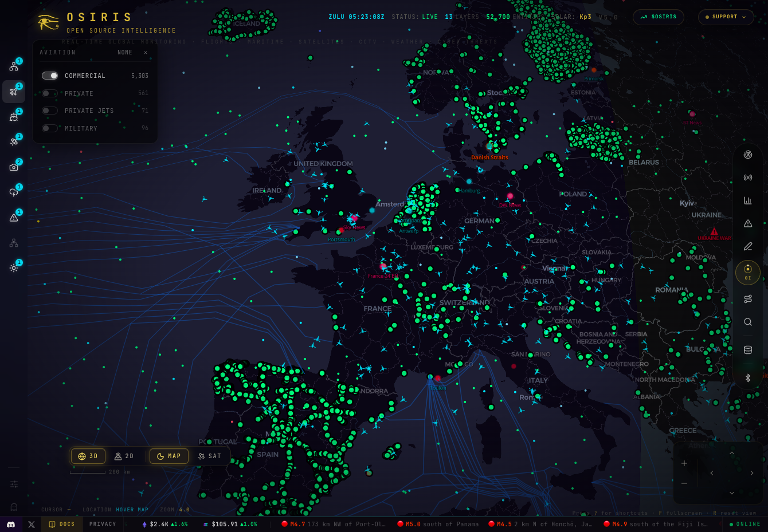Close the Aviation panel
The width and height of the screenshot is (768, 532).
click(x=146, y=52)
